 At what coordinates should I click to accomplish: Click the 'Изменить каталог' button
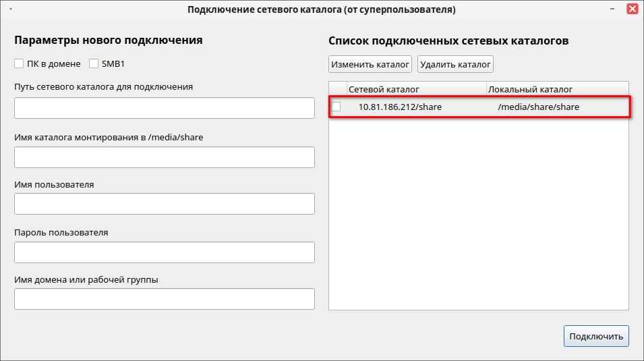pos(370,65)
